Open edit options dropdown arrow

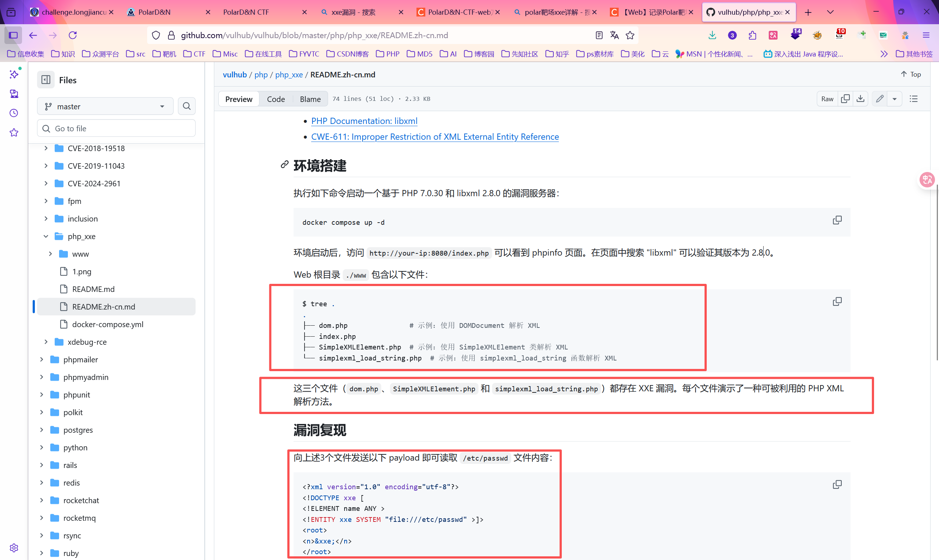pos(895,99)
